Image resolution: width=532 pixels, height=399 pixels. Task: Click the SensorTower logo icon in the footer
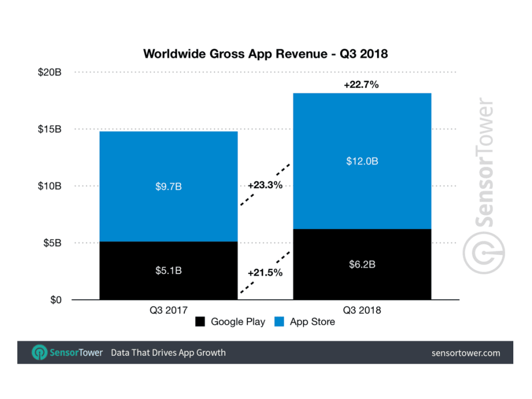click(39, 353)
